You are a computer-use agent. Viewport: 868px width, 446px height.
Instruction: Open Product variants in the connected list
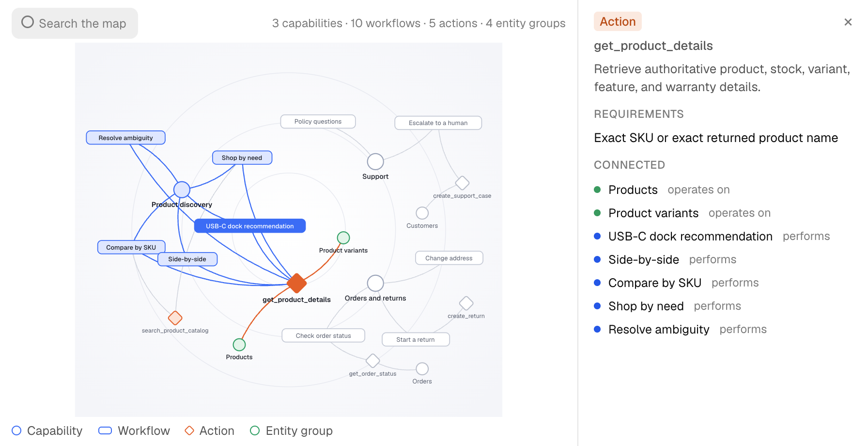(682, 213)
